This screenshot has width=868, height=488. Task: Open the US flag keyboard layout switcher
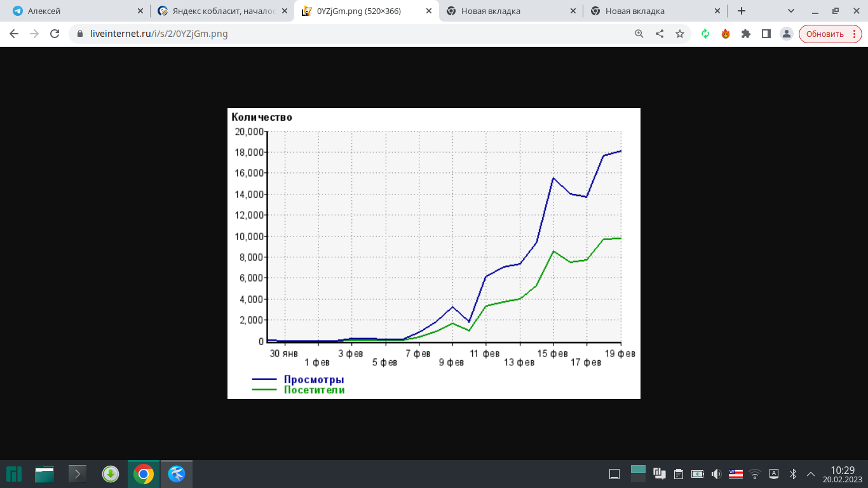736,474
